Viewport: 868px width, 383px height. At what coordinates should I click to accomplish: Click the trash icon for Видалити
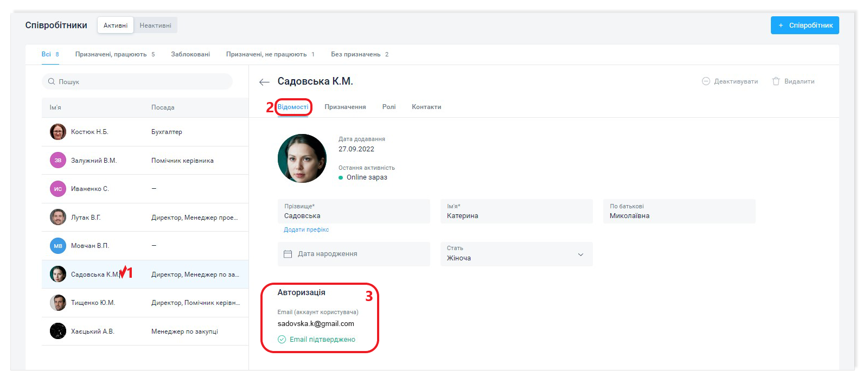[776, 81]
